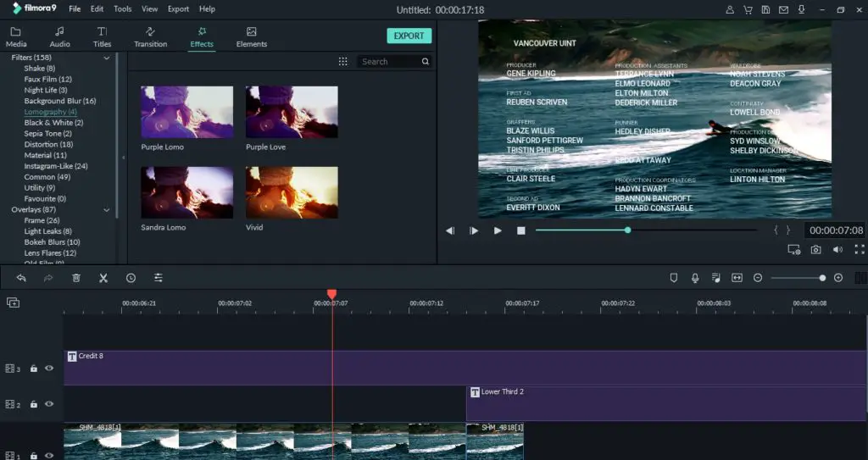This screenshot has height=460, width=868.
Task: Adjust preview volume speaker icon
Action: (x=837, y=250)
